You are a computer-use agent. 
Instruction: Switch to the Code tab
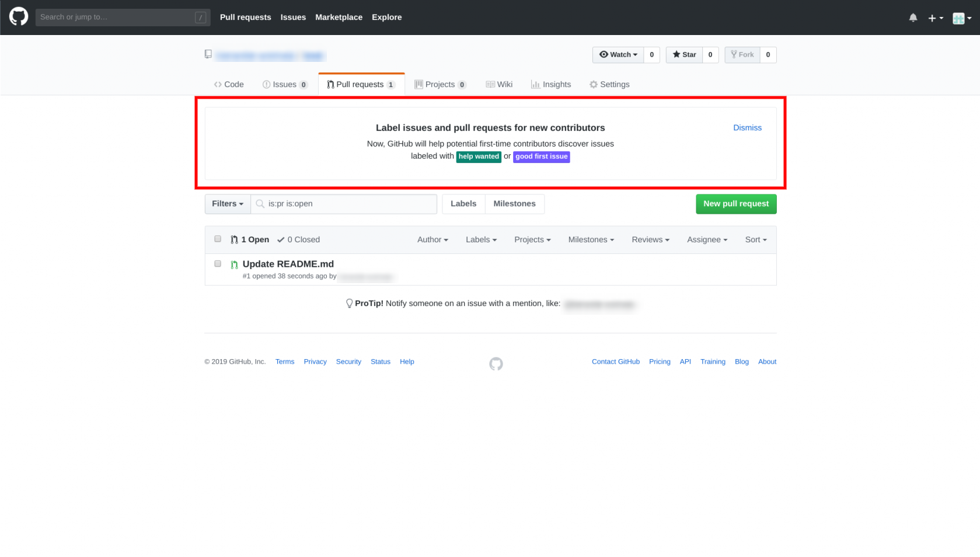point(229,85)
